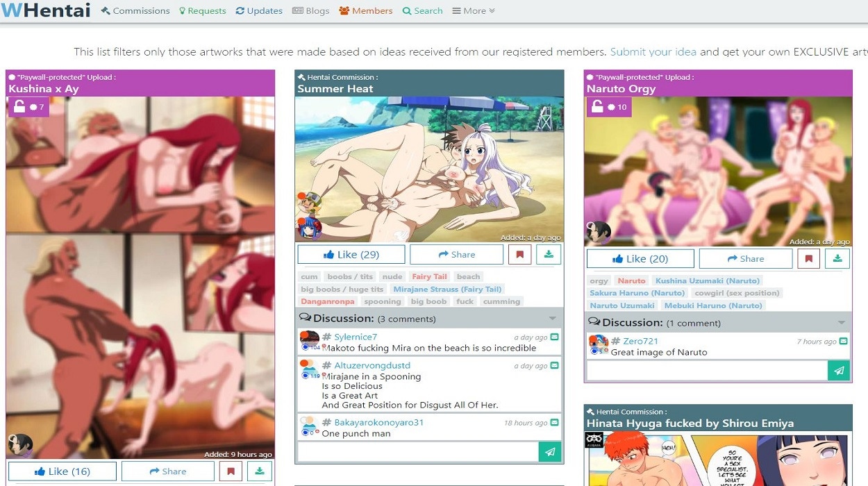This screenshot has width=868, height=486.
Task: Open Search from top navigation
Action: click(x=422, y=11)
